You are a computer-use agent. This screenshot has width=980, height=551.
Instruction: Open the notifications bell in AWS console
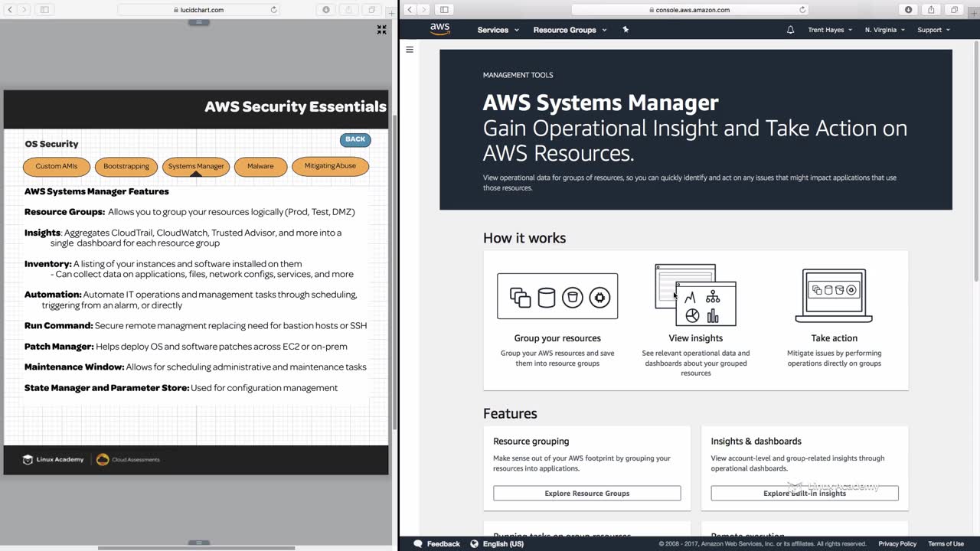(790, 30)
